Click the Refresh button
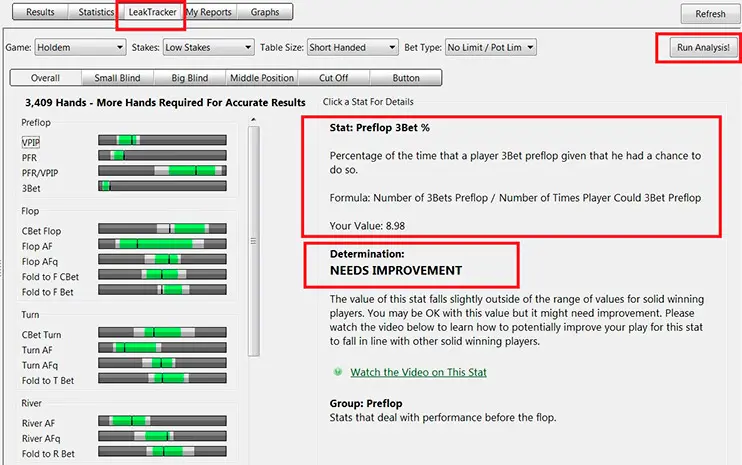Viewport: 742px width, 465px height. [710, 14]
